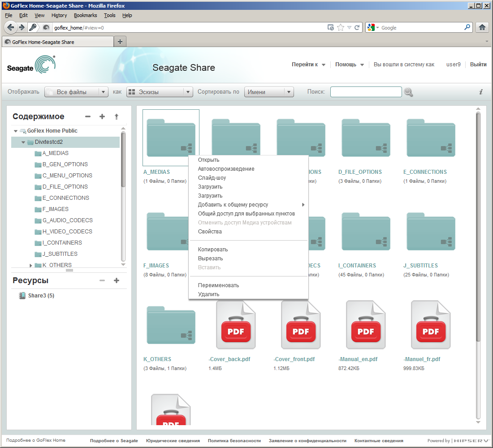
Task: Collapse the Divxtestcd2 tree node
Action: click(23, 142)
